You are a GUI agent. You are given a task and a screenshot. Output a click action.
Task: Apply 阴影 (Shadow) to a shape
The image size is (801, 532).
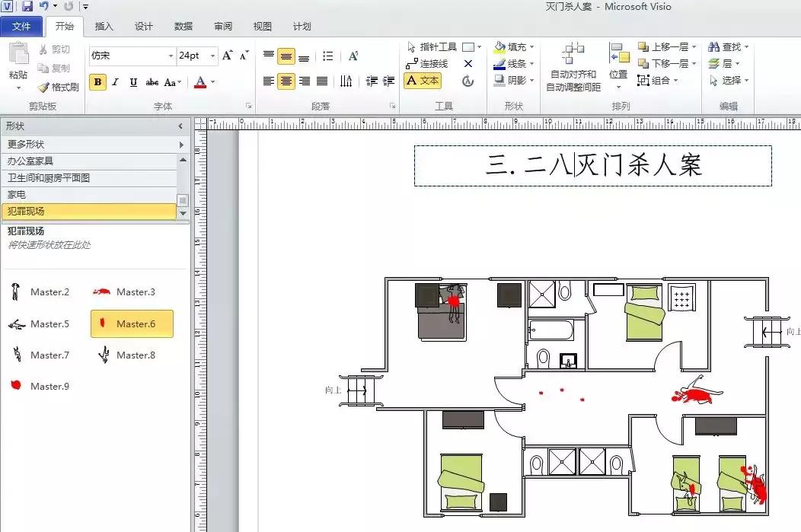pyautogui.click(x=512, y=80)
